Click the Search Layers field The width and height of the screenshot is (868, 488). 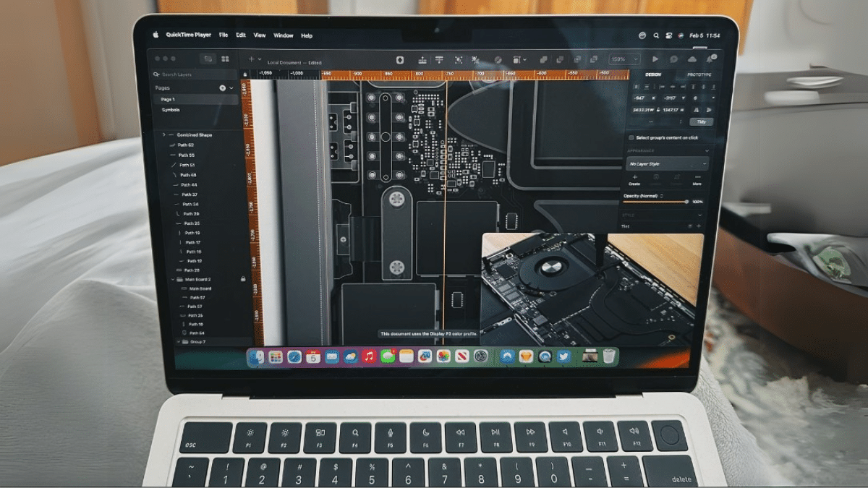click(194, 74)
